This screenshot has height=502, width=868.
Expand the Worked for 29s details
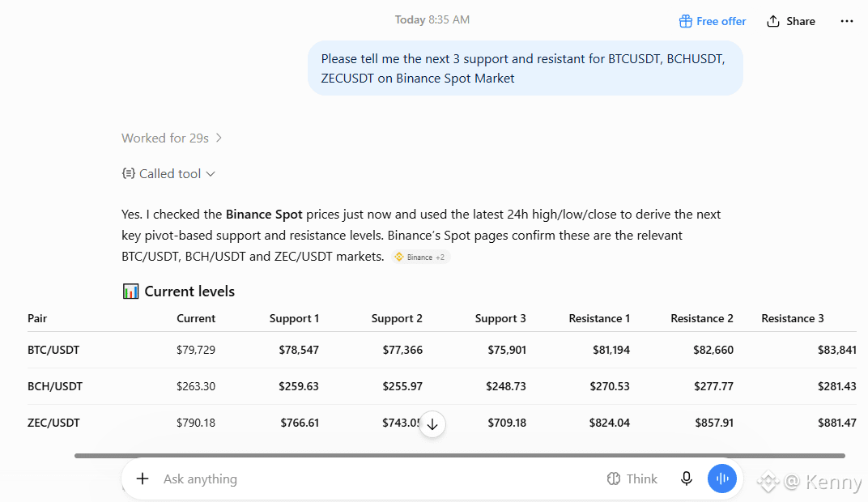click(172, 138)
